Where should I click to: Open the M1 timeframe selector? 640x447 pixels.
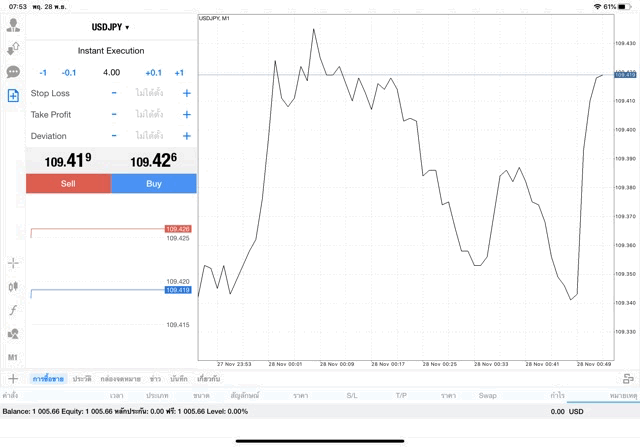pos(13,357)
